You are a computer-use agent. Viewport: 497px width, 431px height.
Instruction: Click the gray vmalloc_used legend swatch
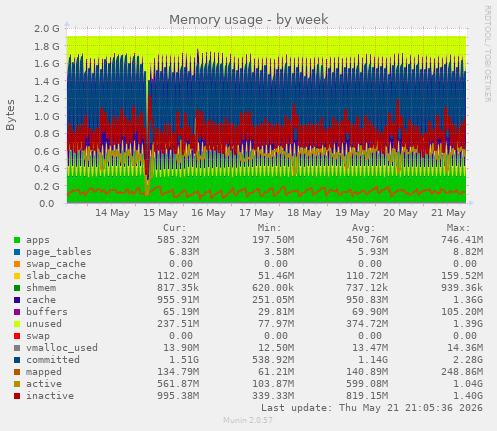[x=17, y=348]
